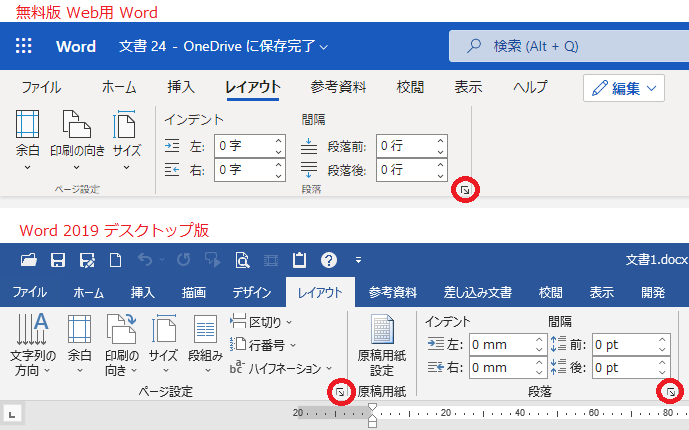Click Redo icon in quick access toolbar
The image size is (689, 430).
(184, 260)
